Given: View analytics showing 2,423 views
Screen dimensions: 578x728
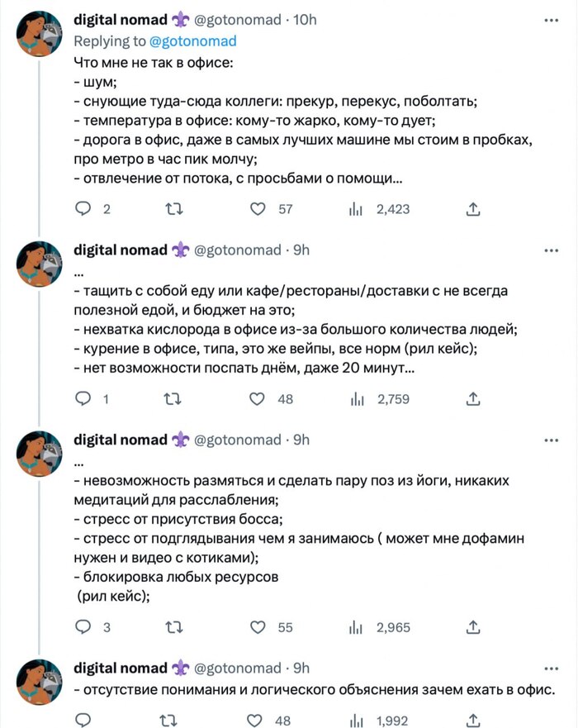Looking at the screenshot, I should click(358, 210).
